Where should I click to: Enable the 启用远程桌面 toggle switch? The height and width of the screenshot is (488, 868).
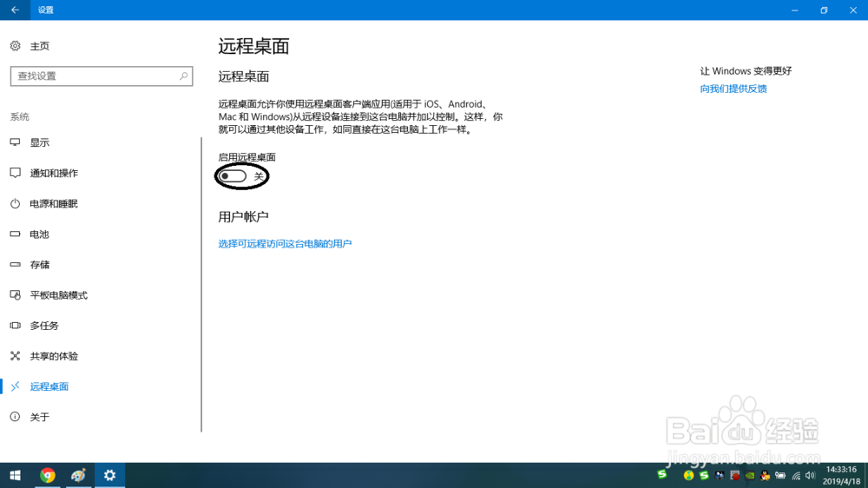tap(232, 176)
